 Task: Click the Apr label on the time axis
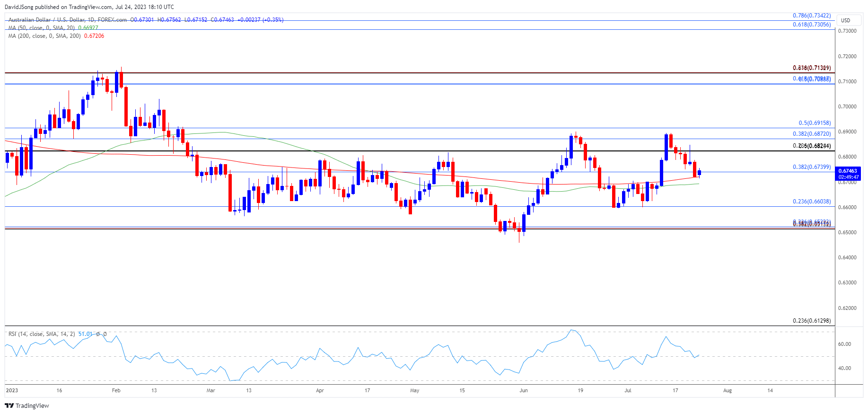tap(320, 390)
